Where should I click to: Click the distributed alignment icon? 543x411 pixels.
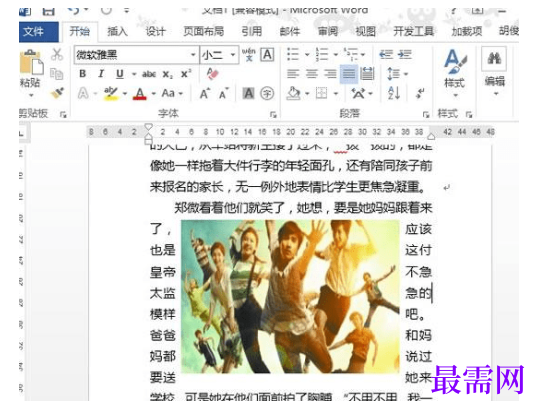coord(367,74)
